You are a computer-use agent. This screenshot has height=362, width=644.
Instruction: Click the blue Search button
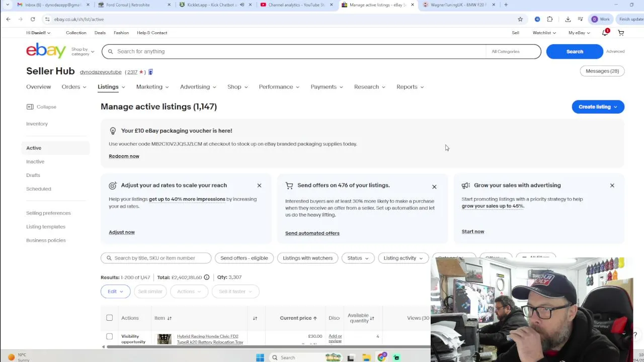click(575, 51)
